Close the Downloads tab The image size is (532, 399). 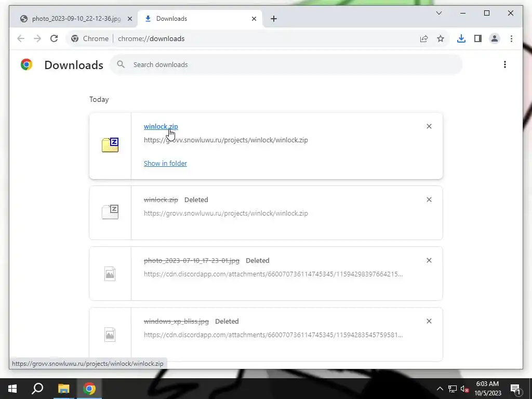tap(254, 19)
